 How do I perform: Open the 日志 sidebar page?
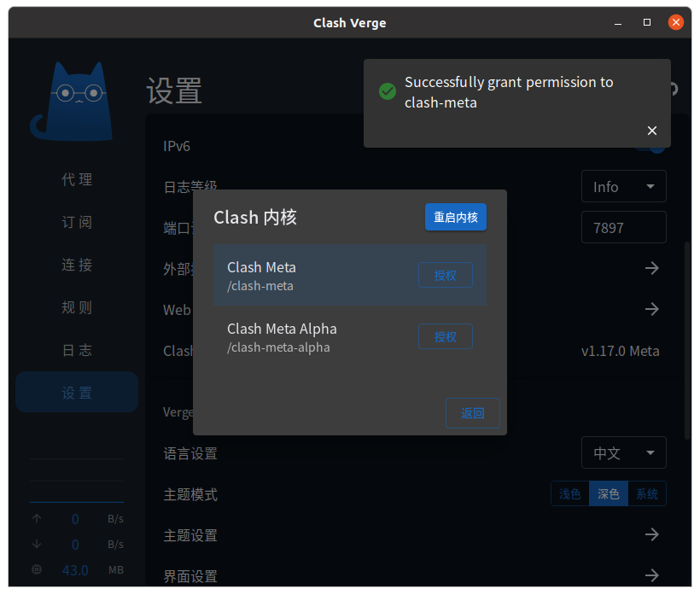click(x=77, y=350)
